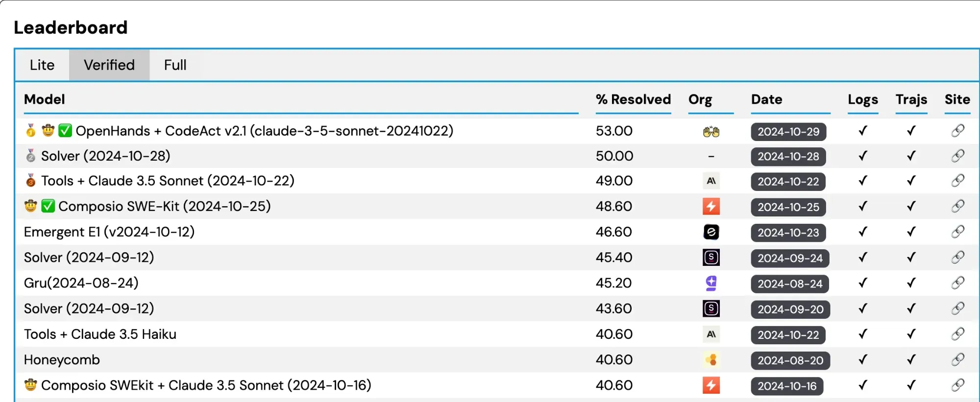Open site link for Honeycomb row
Image resolution: width=980 pixels, height=402 pixels.
957,360
